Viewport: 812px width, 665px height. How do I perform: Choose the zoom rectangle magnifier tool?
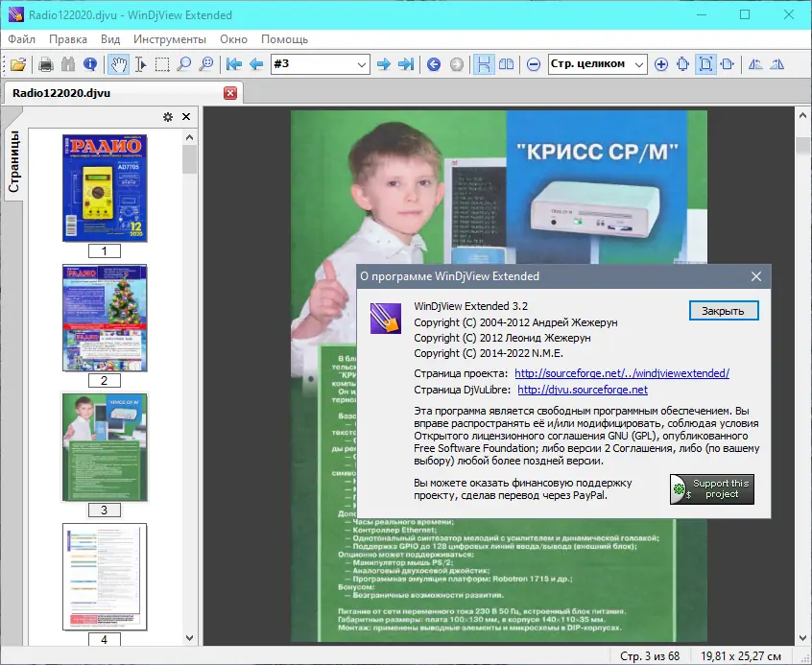point(206,64)
